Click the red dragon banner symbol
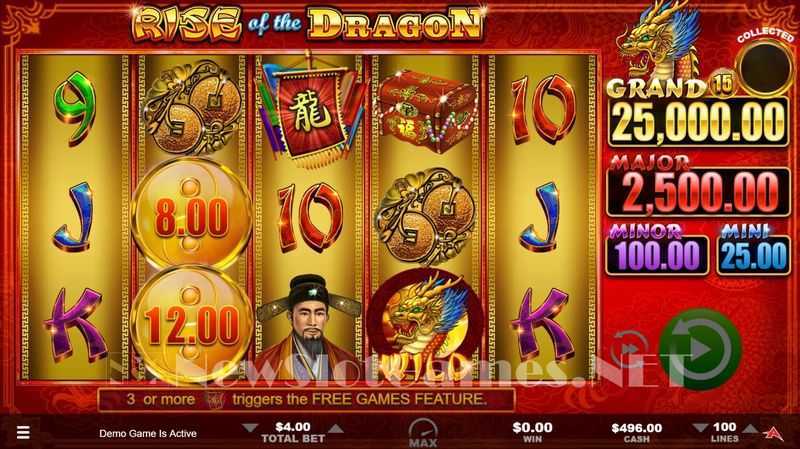The width and height of the screenshot is (800, 449). tap(311, 108)
